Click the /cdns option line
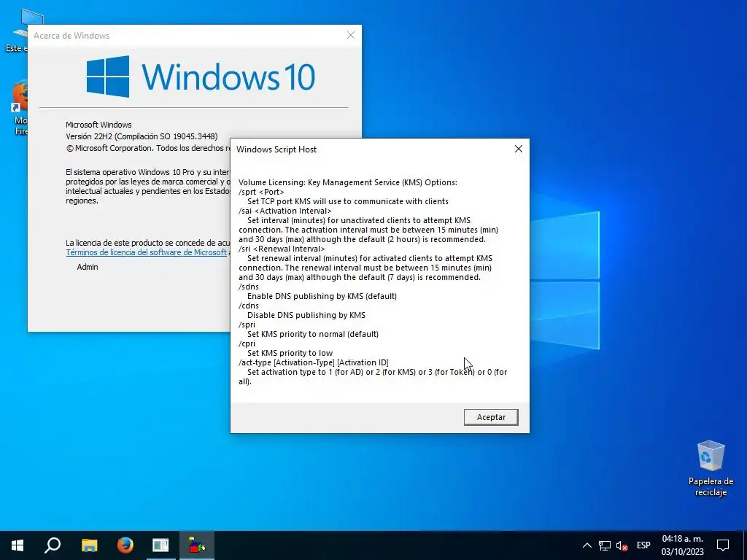Screen dimensions: 747x560 [249, 306]
